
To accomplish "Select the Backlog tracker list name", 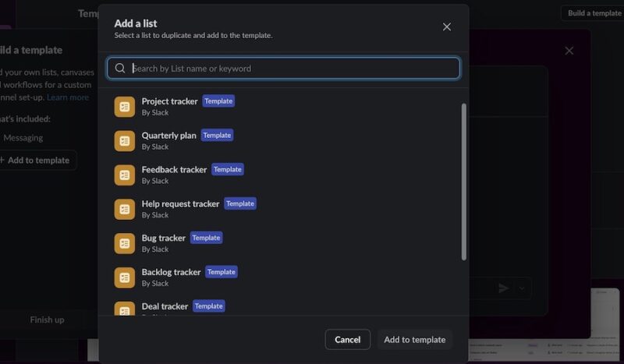I will click(x=171, y=272).
